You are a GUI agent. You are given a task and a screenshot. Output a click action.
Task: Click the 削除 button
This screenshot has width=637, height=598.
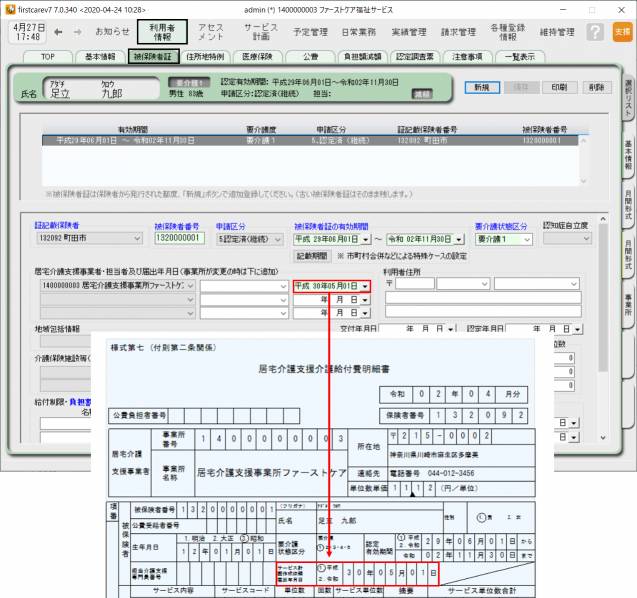pyautogui.click(x=596, y=87)
